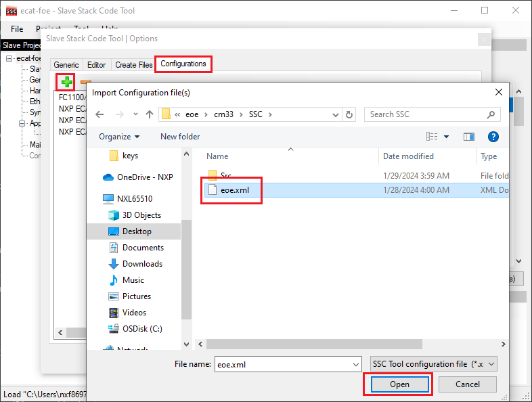This screenshot has width=532, height=402.
Task: Open the Organize dropdown menu
Action: [119, 137]
